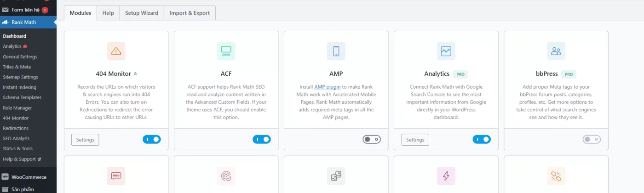Open the Sản phẩm menu label
Screen dimensions: 644x193
[23, 189]
